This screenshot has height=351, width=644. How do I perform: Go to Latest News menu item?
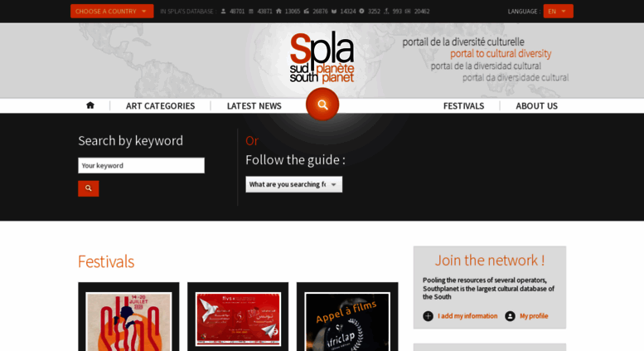click(254, 106)
